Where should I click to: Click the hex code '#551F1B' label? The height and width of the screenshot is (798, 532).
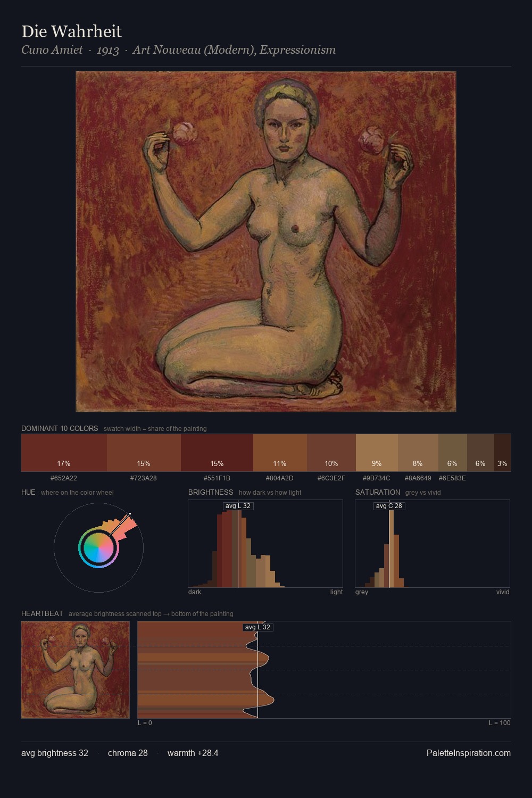coord(217,478)
